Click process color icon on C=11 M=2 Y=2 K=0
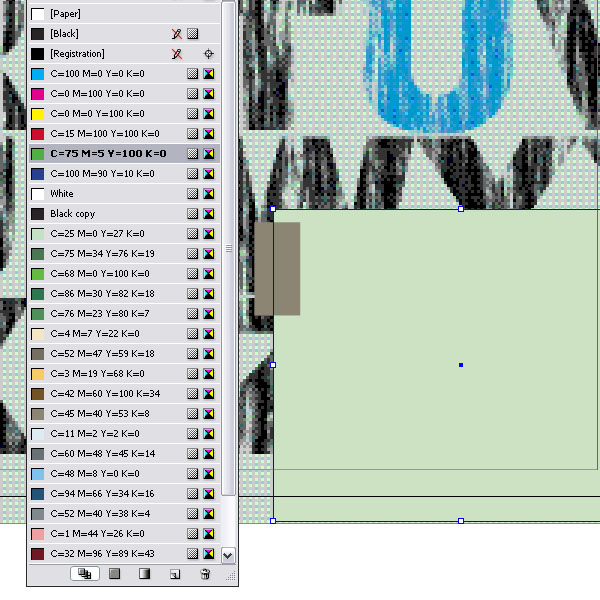Screen dimensions: 600x600 192,434
